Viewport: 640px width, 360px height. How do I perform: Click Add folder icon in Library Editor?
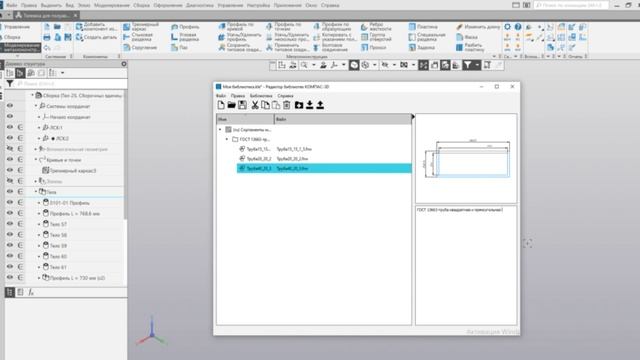tap(299, 105)
